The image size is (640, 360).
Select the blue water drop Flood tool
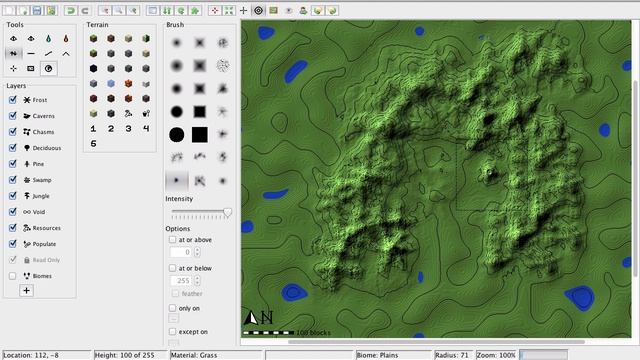[x=49, y=39]
